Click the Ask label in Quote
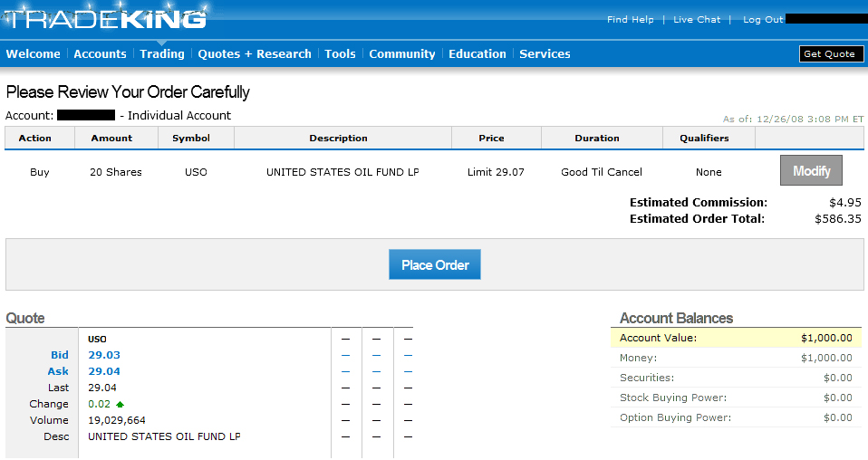Screen dimensions: 868x460 coord(58,371)
